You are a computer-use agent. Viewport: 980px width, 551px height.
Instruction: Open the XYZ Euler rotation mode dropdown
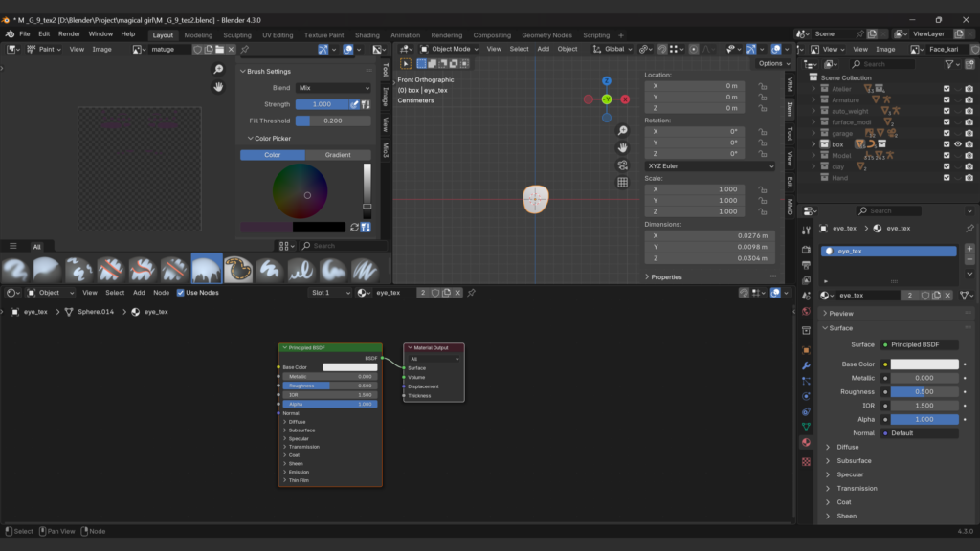709,165
